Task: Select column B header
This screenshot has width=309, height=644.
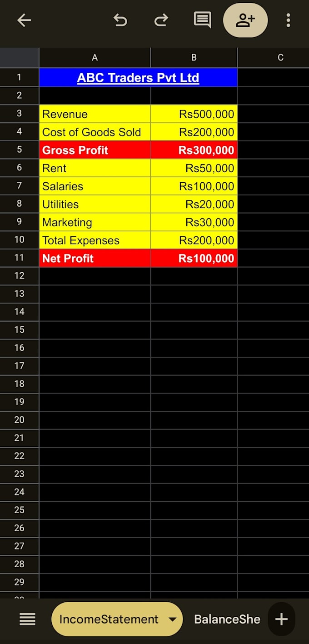Action: coord(194,58)
